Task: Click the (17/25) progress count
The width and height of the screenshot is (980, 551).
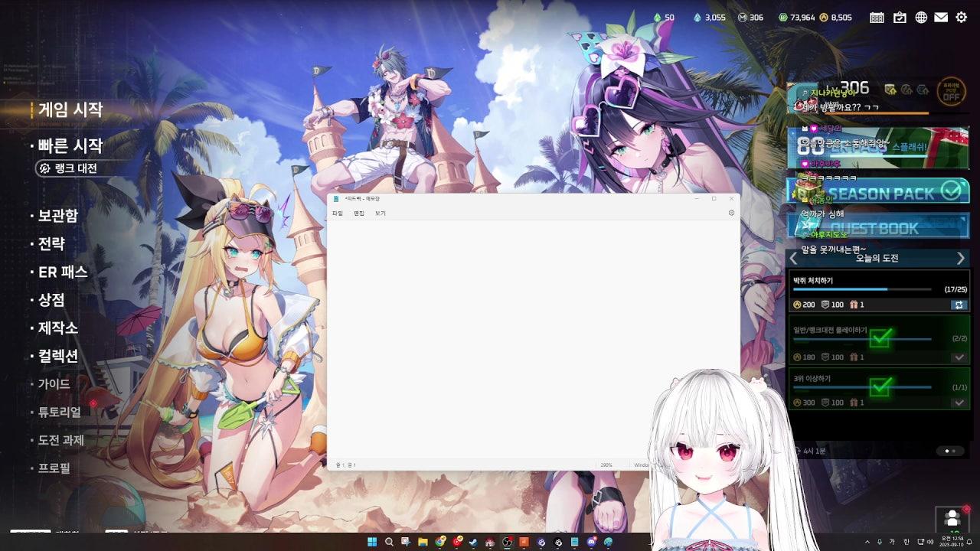Action: point(955,290)
